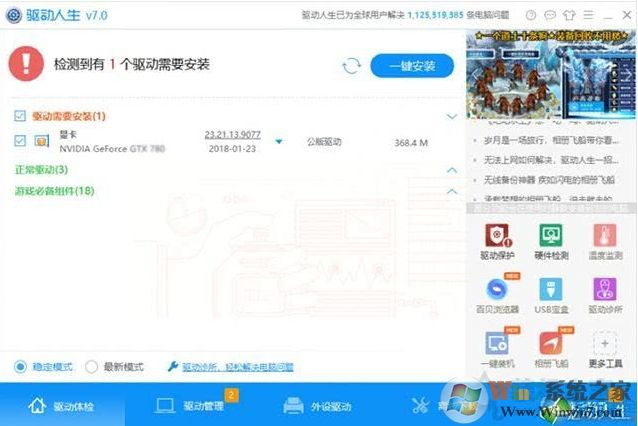Image resolution: width=638 pixels, height=426 pixels.
Task: Open the 硬件检测 tool
Action: point(551,242)
